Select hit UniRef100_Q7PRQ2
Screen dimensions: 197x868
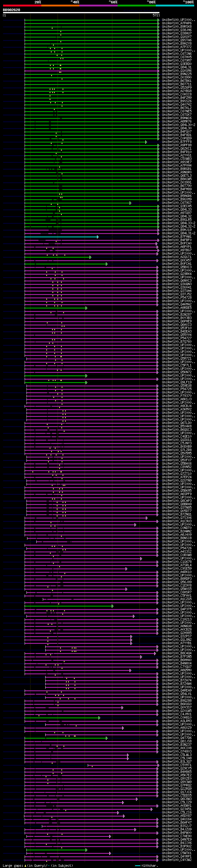[176, 785]
